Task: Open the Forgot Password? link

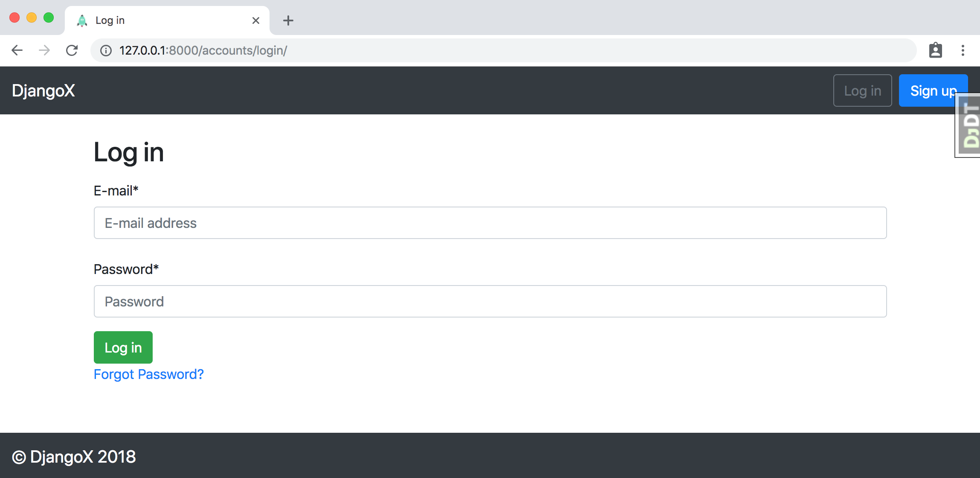Action: tap(149, 374)
